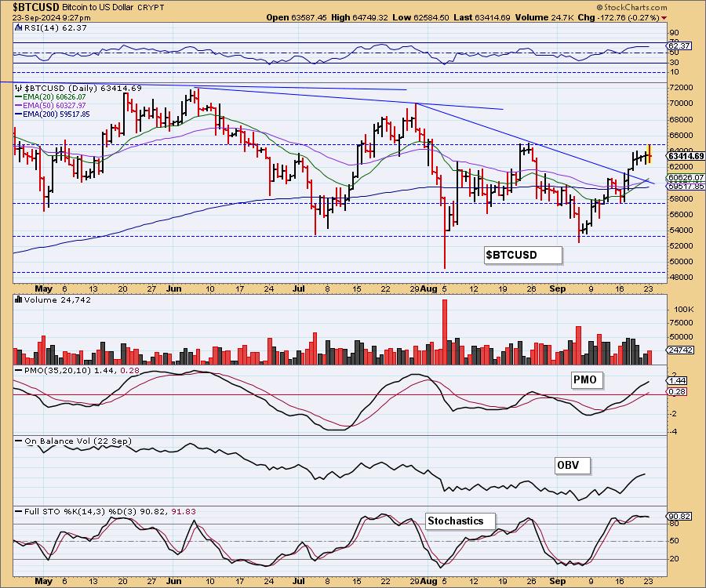
Task: Click the 60626.07 EMA tag on the right axis
Action: click(x=686, y=178)
